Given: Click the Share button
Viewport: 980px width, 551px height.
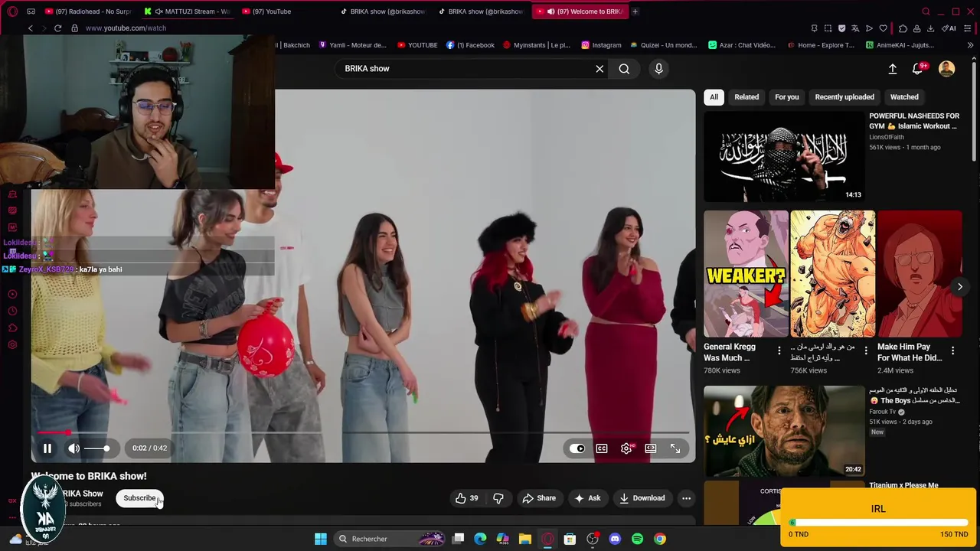Looking at the screenshot, I should pyautogui.click(x=539, y=498).
